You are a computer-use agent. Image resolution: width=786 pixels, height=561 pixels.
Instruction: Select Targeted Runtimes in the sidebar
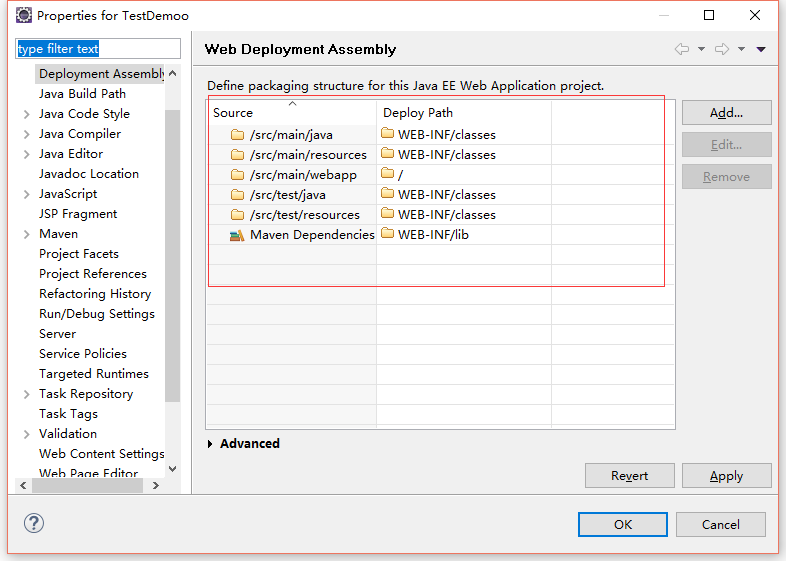tap(94, 374)
